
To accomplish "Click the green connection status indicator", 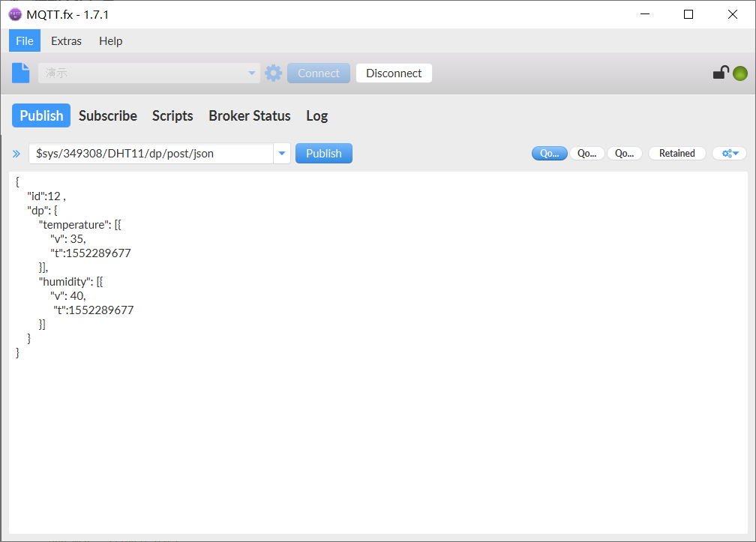I will click(x=740, y=73).
